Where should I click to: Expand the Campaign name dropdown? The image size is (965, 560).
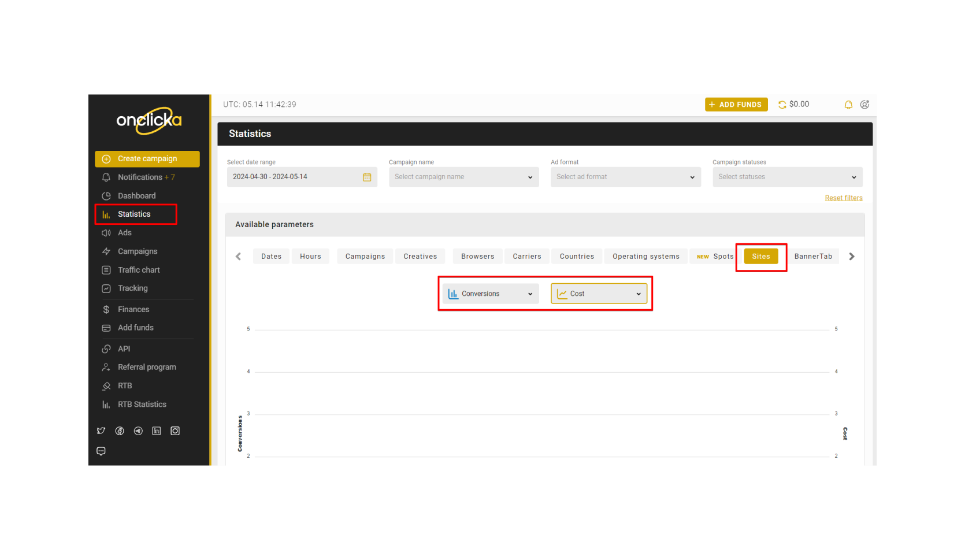pyautogui.click(x=463, y=177)
